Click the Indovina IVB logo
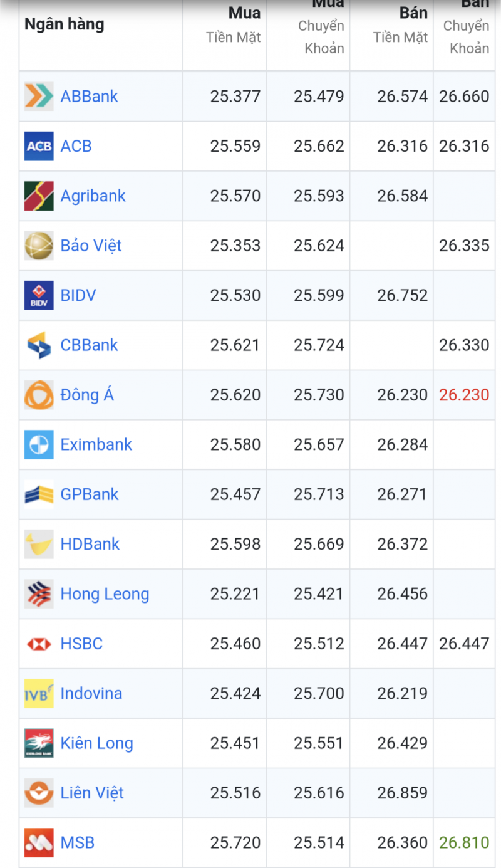The image size is (501, 868). 39,693
